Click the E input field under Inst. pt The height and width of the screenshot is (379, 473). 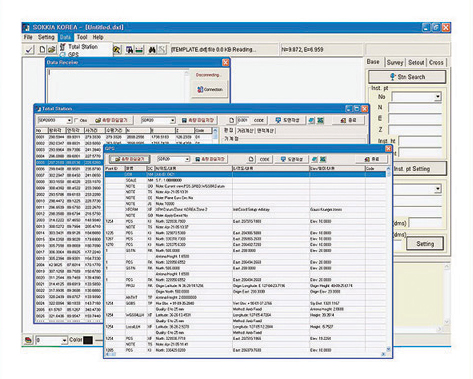pos(415,118)
